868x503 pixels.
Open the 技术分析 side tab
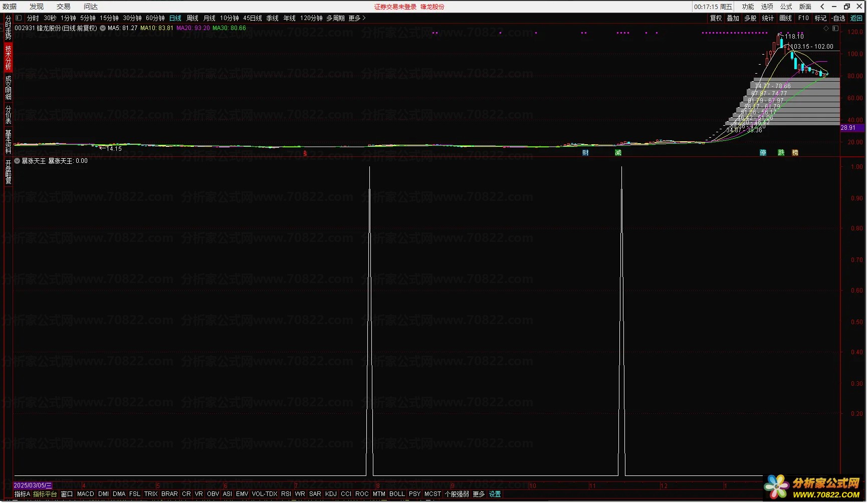(x=8, y=58)
